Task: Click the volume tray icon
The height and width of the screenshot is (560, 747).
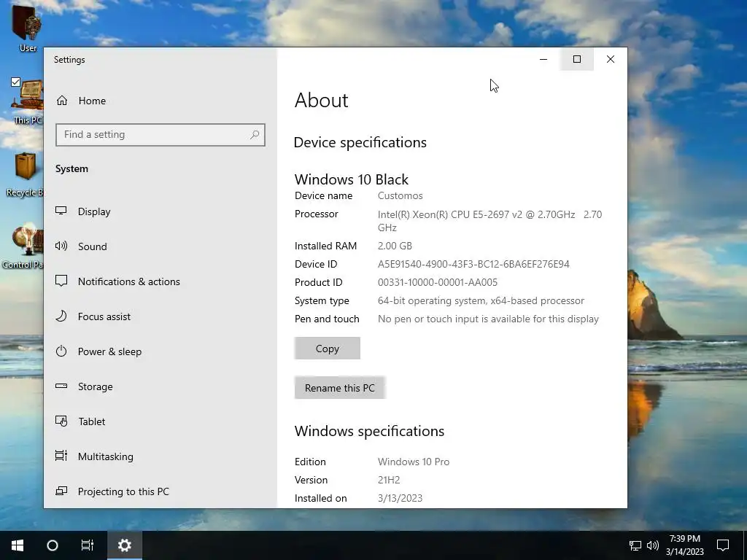Action: [653, 545]
